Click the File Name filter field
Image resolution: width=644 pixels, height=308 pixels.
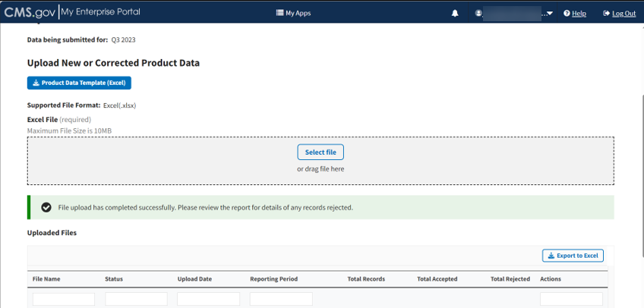click(64, 299)
